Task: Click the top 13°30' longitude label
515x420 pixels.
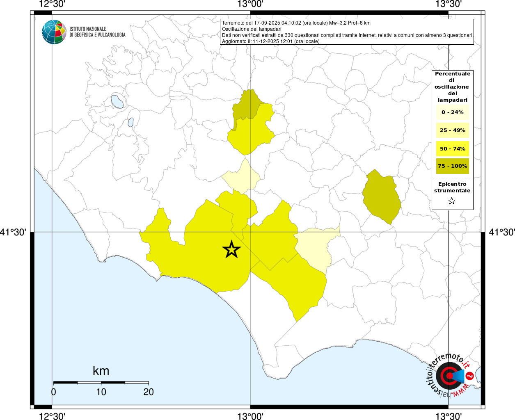Action: click(449, 4)
